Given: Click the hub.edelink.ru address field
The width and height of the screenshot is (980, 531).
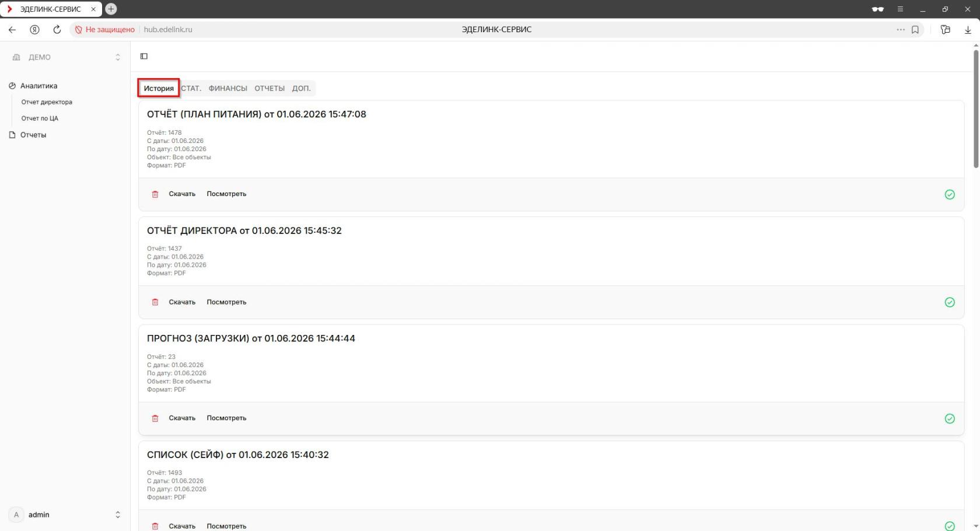Looking at the screenshot, I should pos(168,29).
